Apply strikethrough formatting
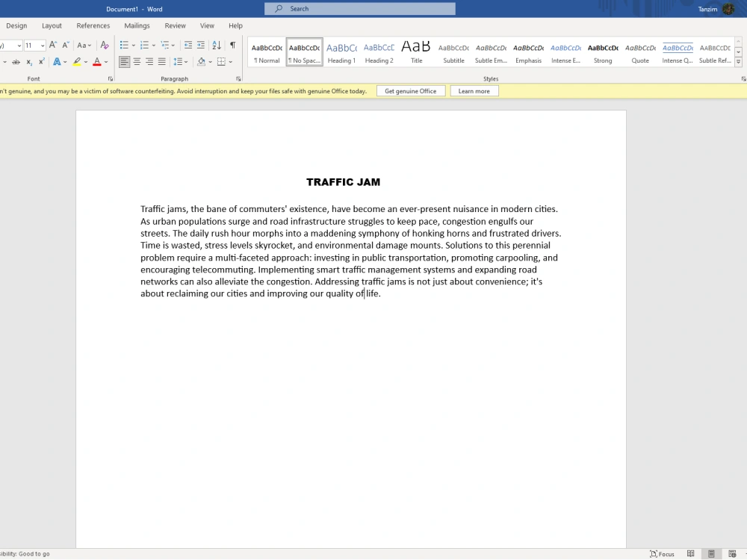Screen dimensions: 747x560 pyautogui.click(x=16, y=62)
